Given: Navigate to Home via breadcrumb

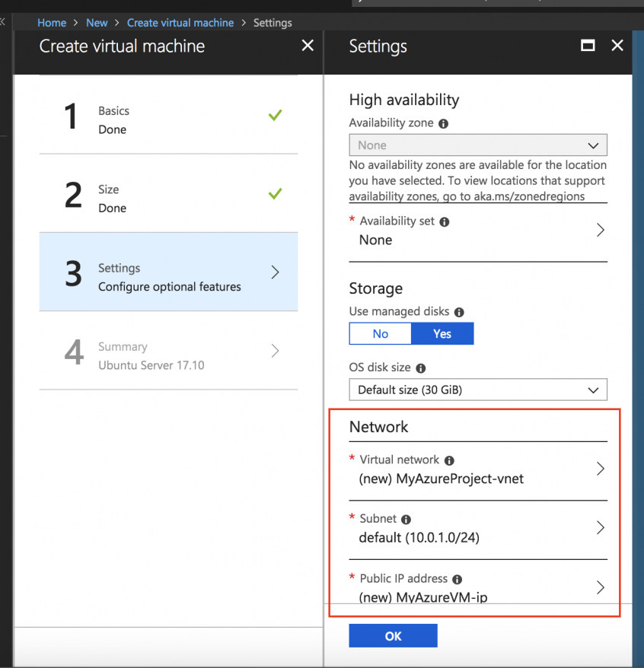Looking at the screenshot, I should pos(52,22).
